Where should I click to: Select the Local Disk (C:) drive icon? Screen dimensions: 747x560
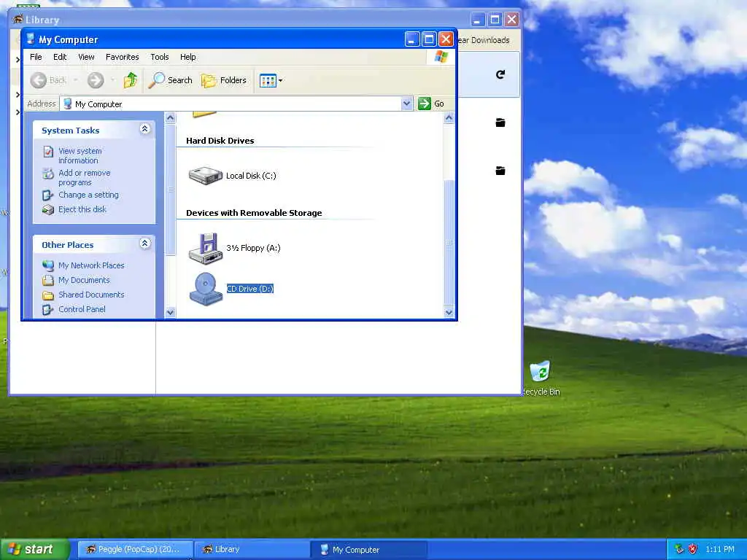click(205, 175)
